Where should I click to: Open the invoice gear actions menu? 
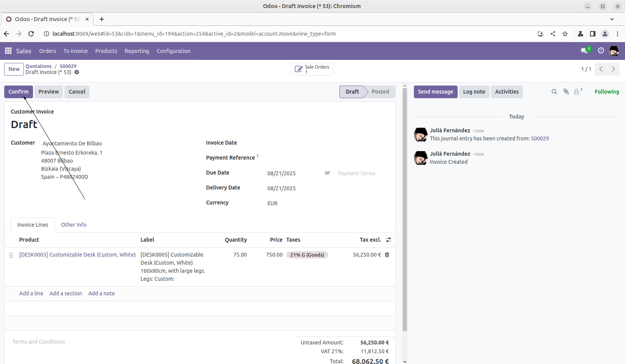pyautogui.click(x=77, y=72)
